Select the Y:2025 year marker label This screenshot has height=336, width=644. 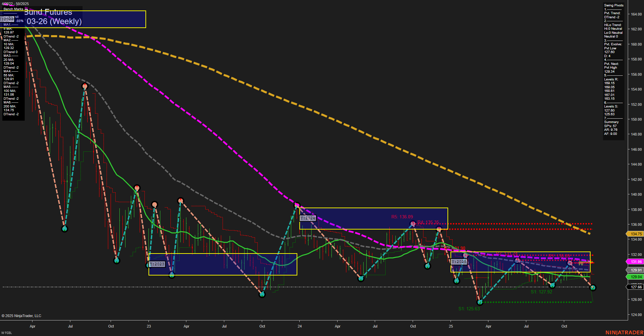tap(459, 261)
